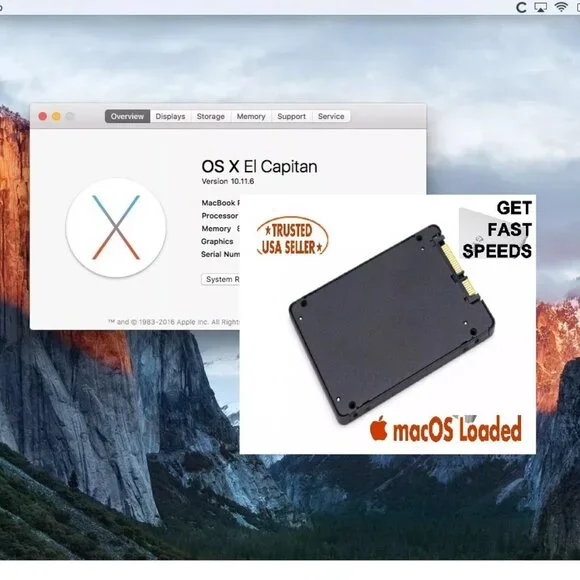Switch to the Displays tab
This screenshot has width=580, height=580.
click(170, 116)
